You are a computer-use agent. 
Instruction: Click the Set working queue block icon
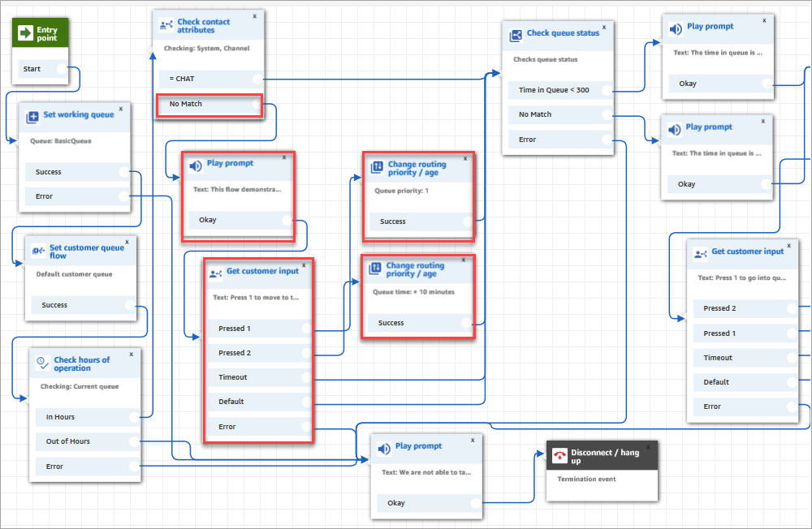(x=31, y=117)
